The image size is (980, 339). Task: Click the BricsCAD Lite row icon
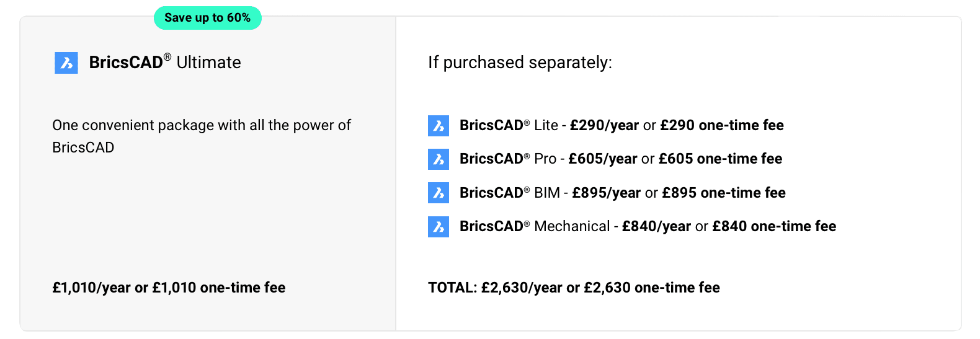point(439,126)
